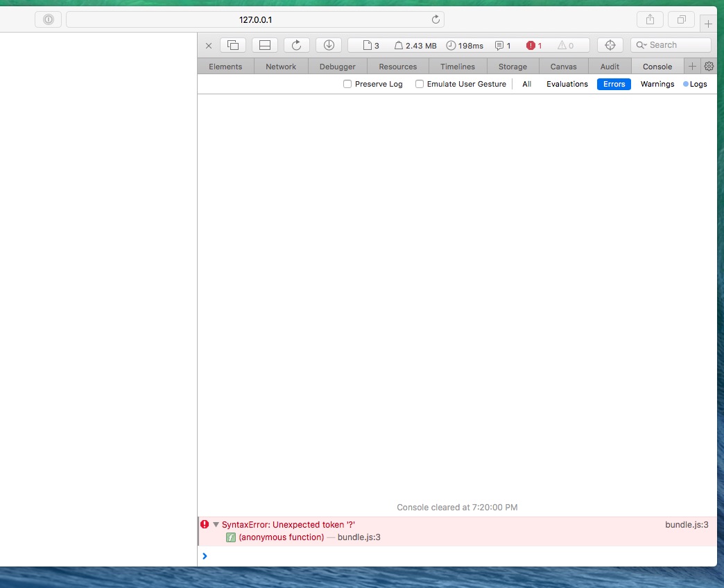This screenshot has height=588, width=724.
Task: Click the 127.0.0.1 address bar
Action: coord(255,19)
